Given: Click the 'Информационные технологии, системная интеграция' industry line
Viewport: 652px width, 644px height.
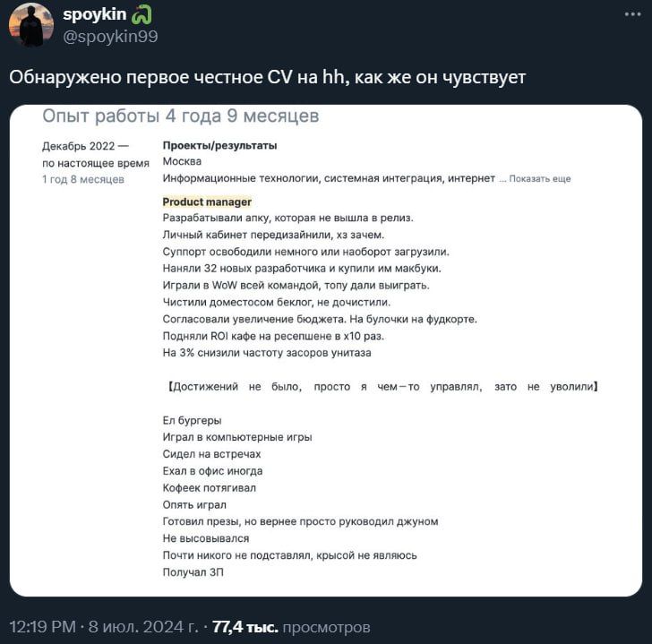Looking at the screenshot, I should (x=329, y=178).
